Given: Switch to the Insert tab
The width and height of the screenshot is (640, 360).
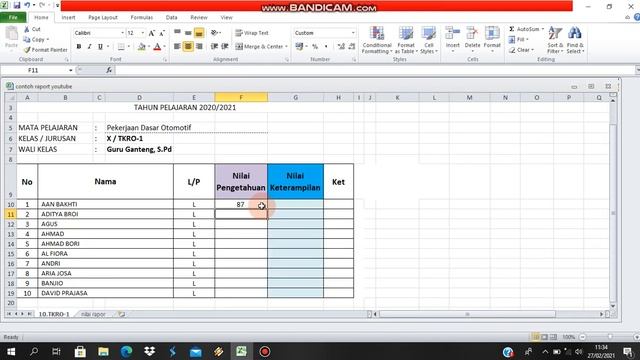Looking at the screenshot, I should (68, 18).
